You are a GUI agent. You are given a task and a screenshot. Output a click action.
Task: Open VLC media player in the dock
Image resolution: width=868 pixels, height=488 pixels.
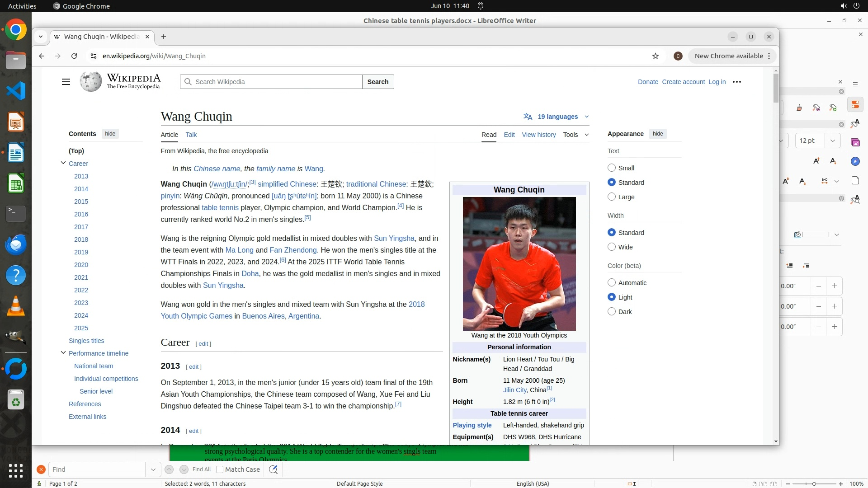coord(16,306)
